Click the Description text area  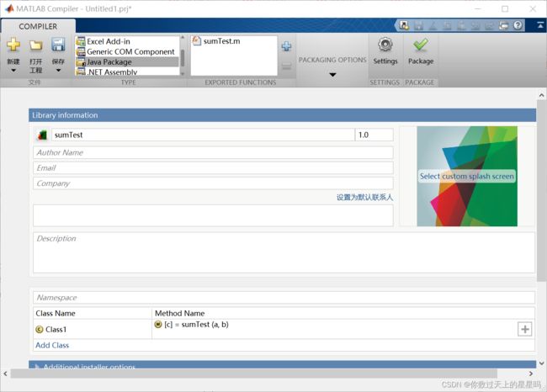[284, 253]
